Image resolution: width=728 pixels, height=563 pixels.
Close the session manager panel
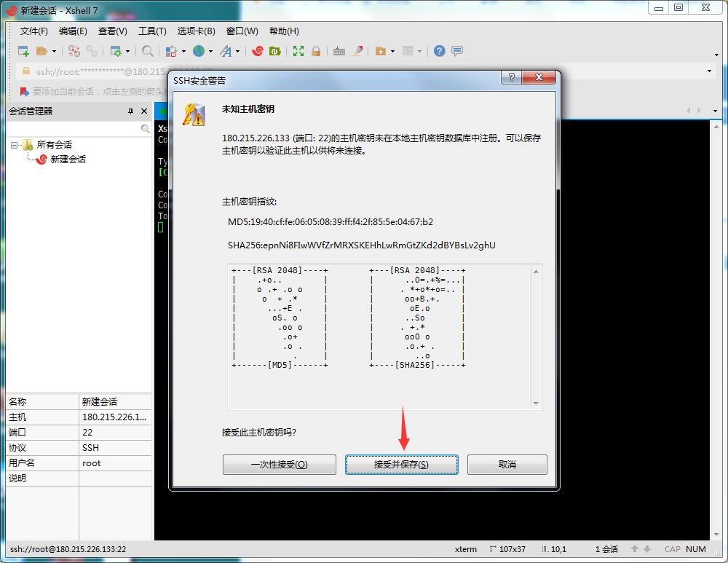tap(144, 111)
